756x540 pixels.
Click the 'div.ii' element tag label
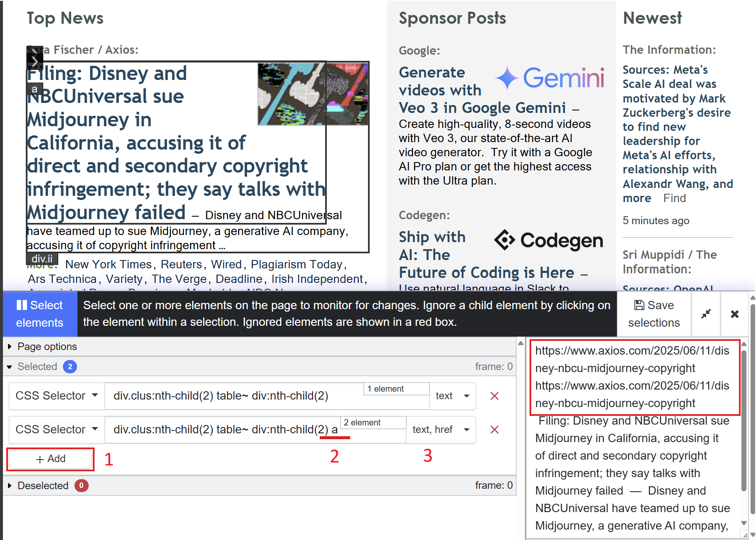pyautogui.click(x=42, y=259)
